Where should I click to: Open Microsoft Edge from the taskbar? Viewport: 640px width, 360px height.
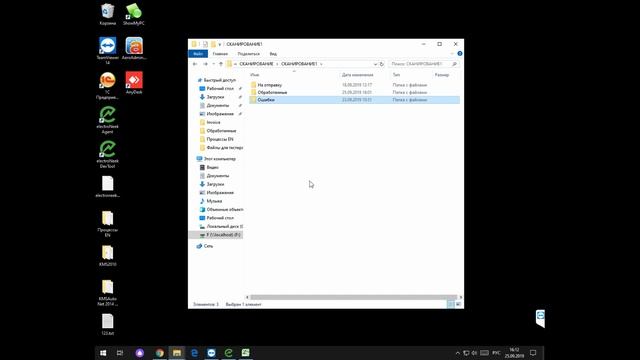click(194, 353)
